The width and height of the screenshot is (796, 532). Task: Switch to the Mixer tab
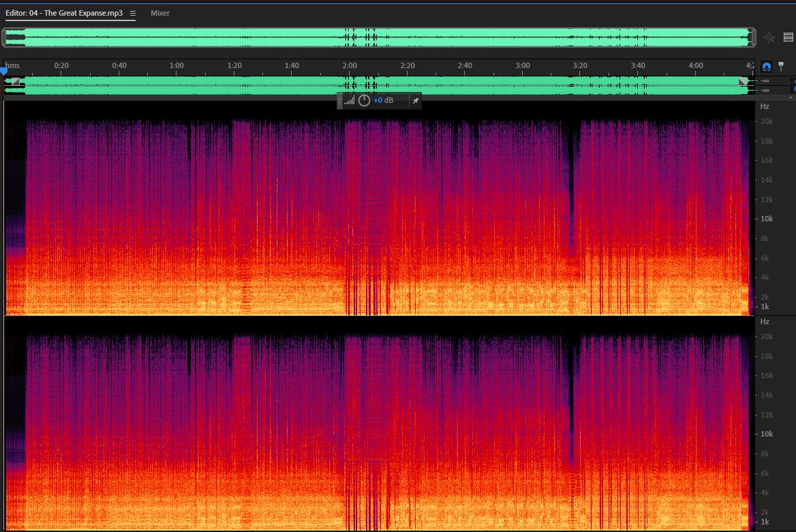(160, 13)
